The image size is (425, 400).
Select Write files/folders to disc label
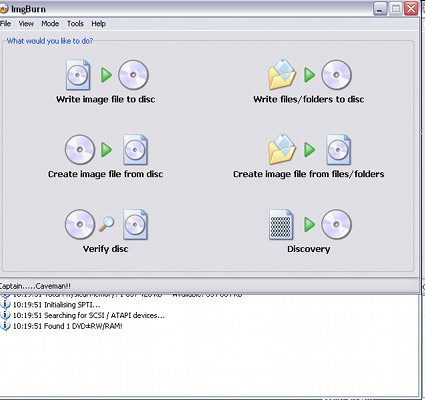(x=309, y=99)
